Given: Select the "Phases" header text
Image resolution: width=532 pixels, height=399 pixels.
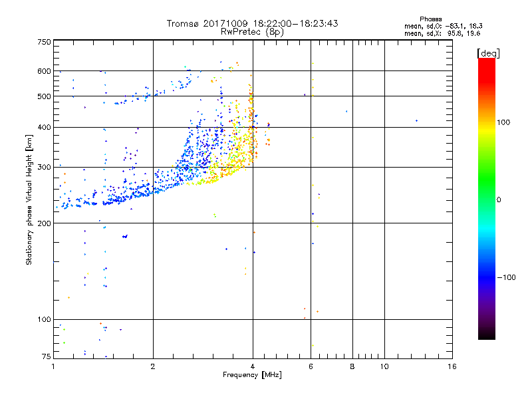Looking at the screenshot, I should pyautogui.click(x=430, y=19).
